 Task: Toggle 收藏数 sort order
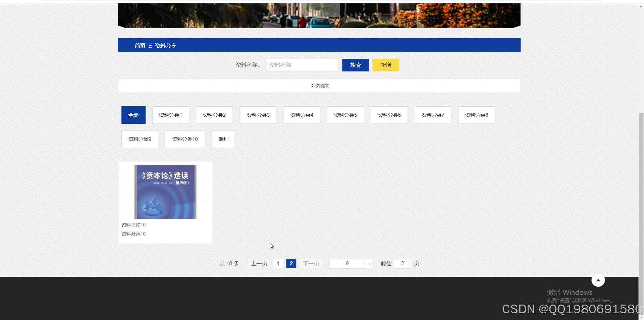pyautogui.click(x=319, y=86)
